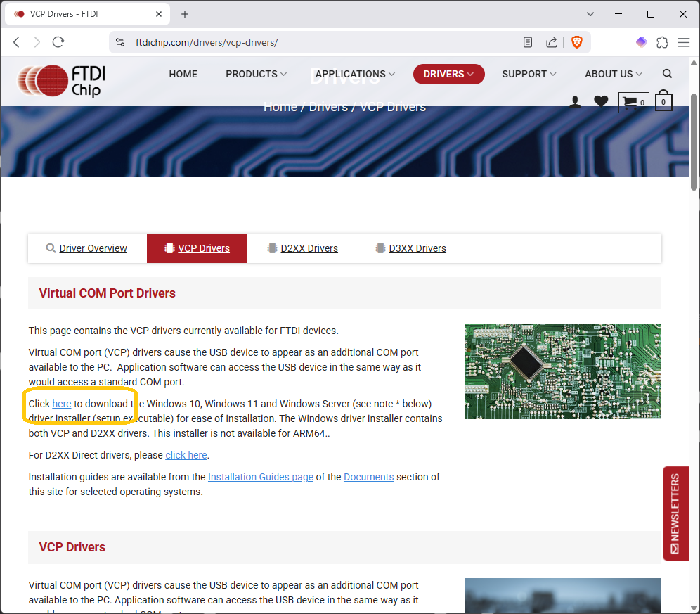Open the purple diamond extension icon
This screenshot has height=614, width=700.
(642, 42)
